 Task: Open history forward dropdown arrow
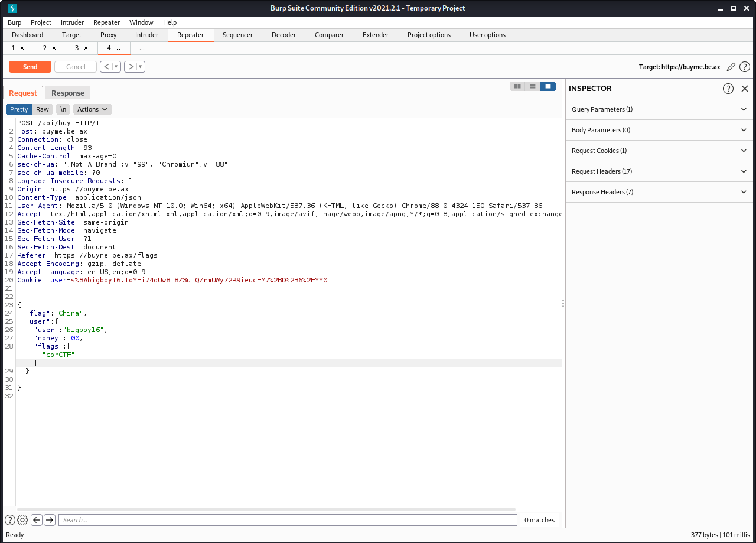tap(141, 67)
